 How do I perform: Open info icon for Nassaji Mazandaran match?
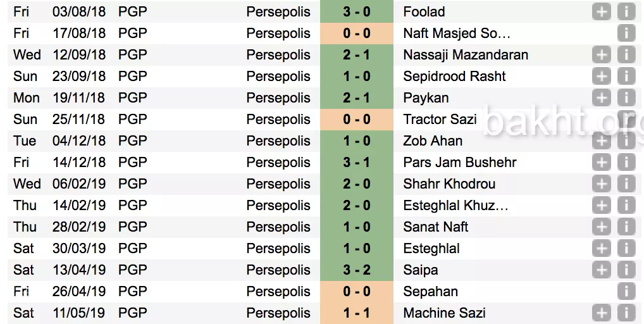tap(626, 54)
